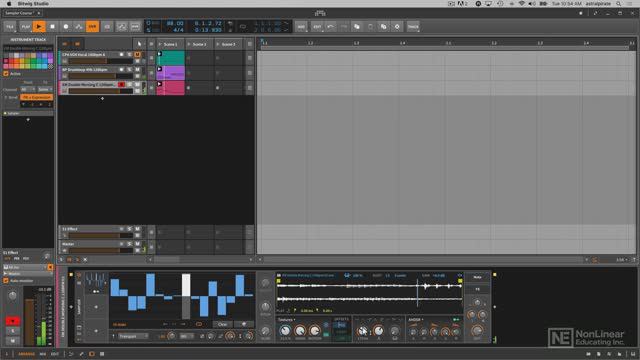Open the Transport dropdown in step modulator

click(x=133, y=336)
